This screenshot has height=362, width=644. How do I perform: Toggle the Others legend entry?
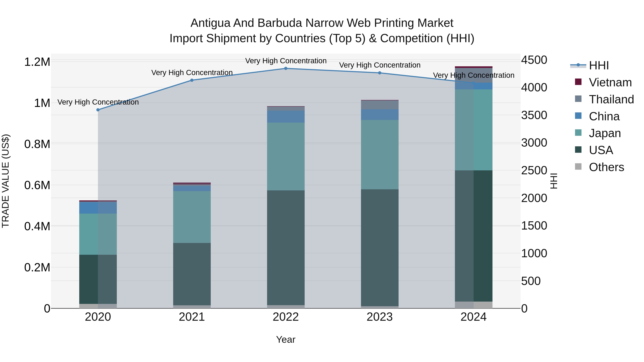599,167
